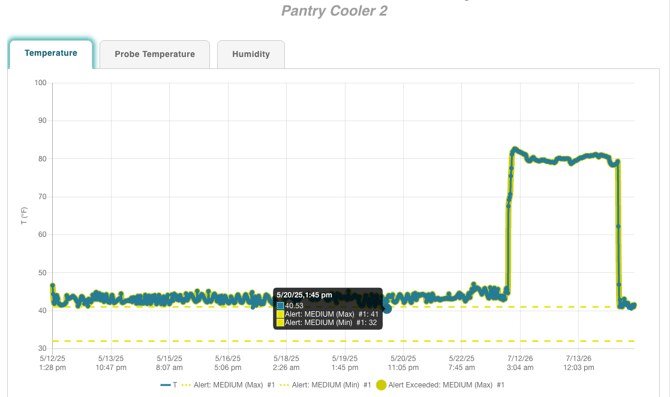Toggle the Alert Exceeded: MEDIUM (Max) #1 legend entry
670x397 pixels.
440,385
